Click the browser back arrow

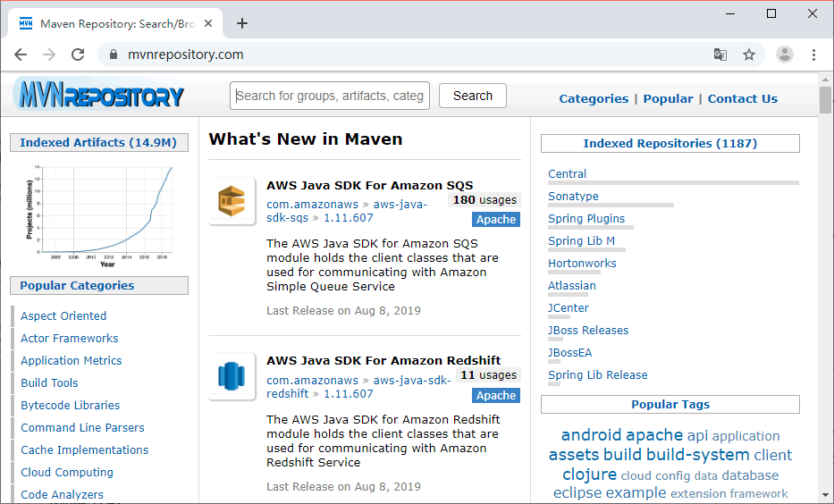[x=21, y=55]
